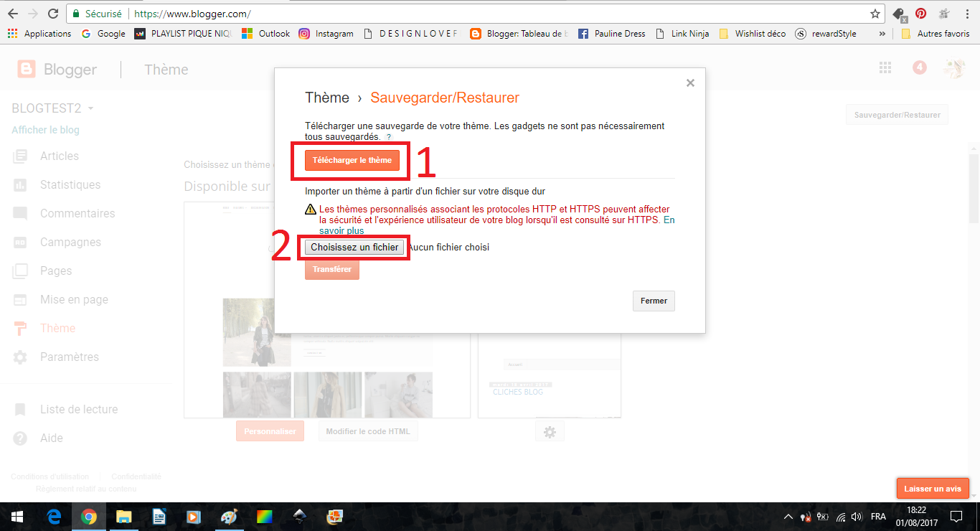
Task: Close the Sauvegarder/Restaurer dialog with X
Action: click(x=690, y=83)
